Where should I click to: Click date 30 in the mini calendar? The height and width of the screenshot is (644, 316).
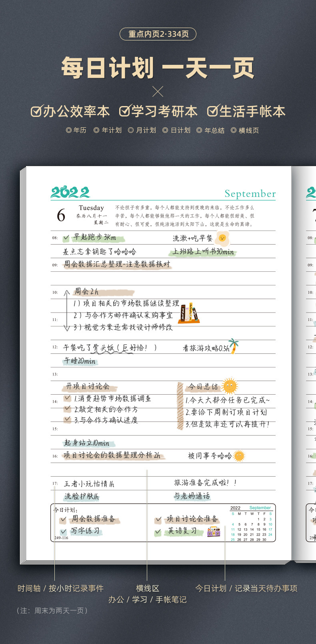point(264,540)
